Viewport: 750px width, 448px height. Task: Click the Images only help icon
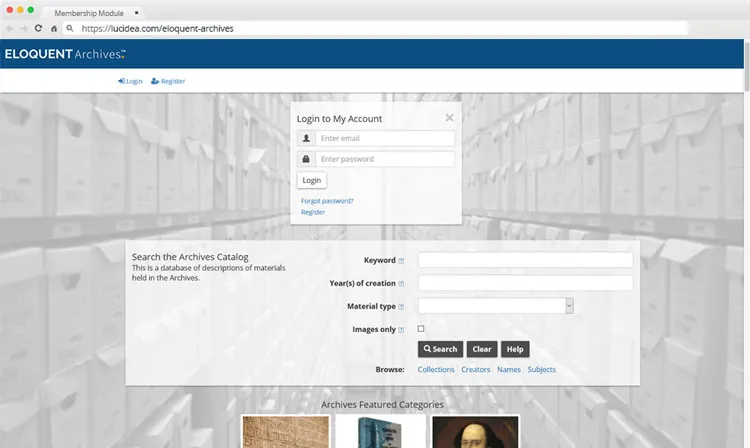[x=401, y=329]
